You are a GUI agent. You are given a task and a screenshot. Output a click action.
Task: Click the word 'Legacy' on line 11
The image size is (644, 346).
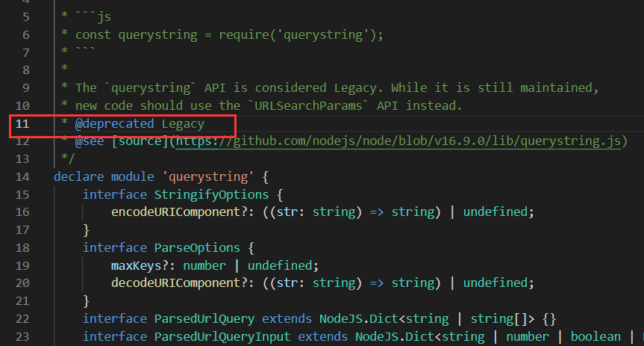pos(183,123)
